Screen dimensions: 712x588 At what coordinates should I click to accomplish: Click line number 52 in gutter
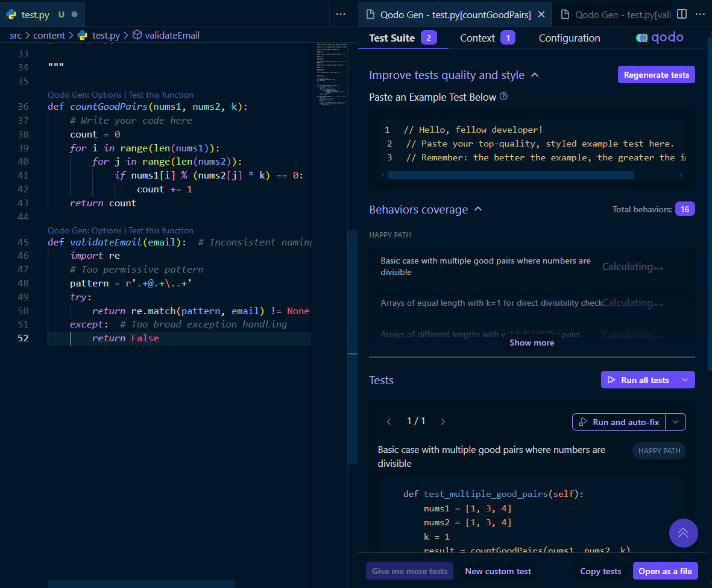coord(23,338)
